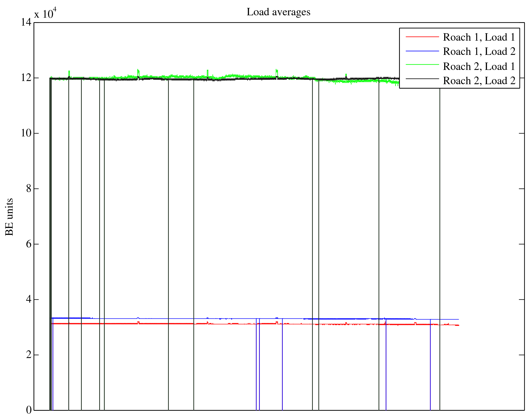This screenshot has height=420, width=532.
Task: Click the 'x 10^4' axis exponent label
Action: click(x=45, y=13)
